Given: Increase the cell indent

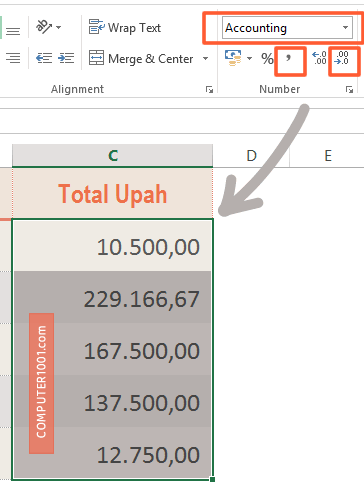Looking at the screenshot, I should click(x=66, y=59).
